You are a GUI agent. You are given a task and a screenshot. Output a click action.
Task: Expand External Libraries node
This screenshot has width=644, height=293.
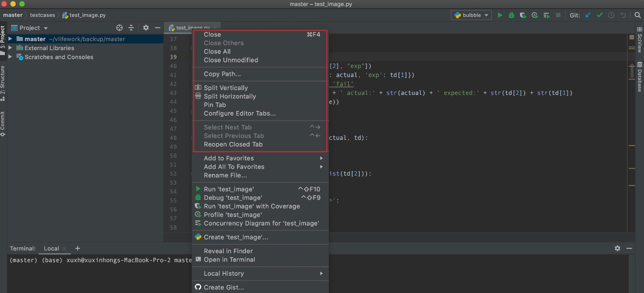[x=10, y=48]
